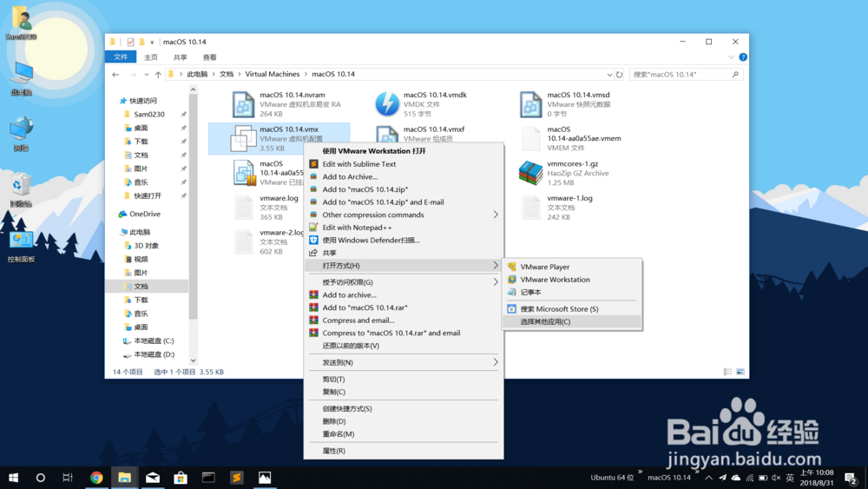
Task: Switch to the 主页 ribbon tab
Action: pos(150,57)
